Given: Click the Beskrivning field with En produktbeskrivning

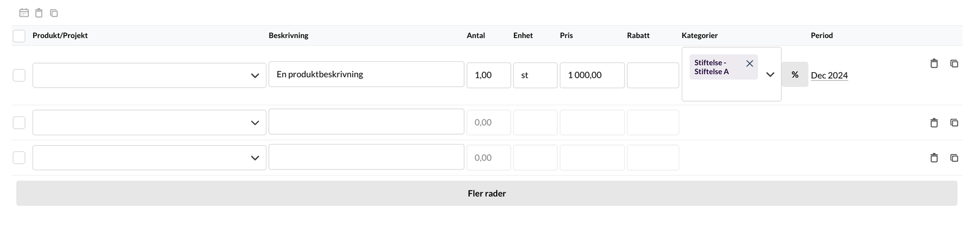Looking at the screenshot, I should [x=366, y=74].
